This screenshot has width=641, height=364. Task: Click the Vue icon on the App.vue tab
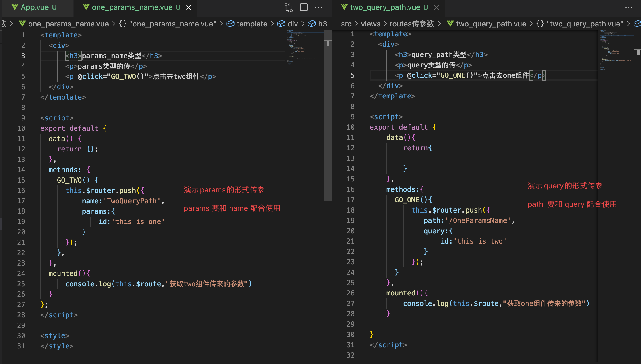(x=15, y=7)
